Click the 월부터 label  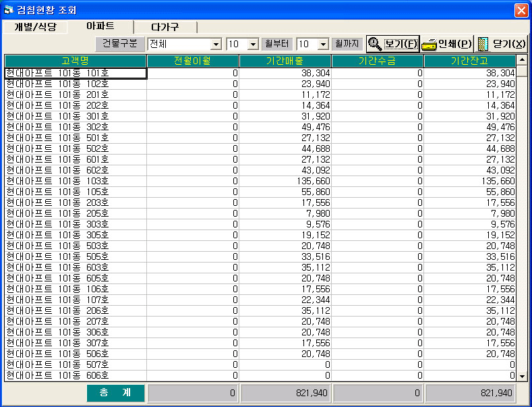click(277, 44)
